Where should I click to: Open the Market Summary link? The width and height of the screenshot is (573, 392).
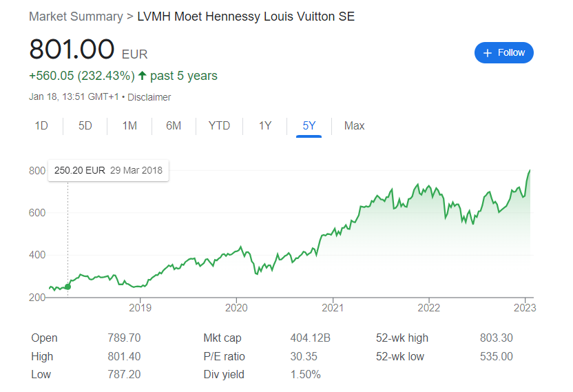pyautogui.click(x=76, y=16)
